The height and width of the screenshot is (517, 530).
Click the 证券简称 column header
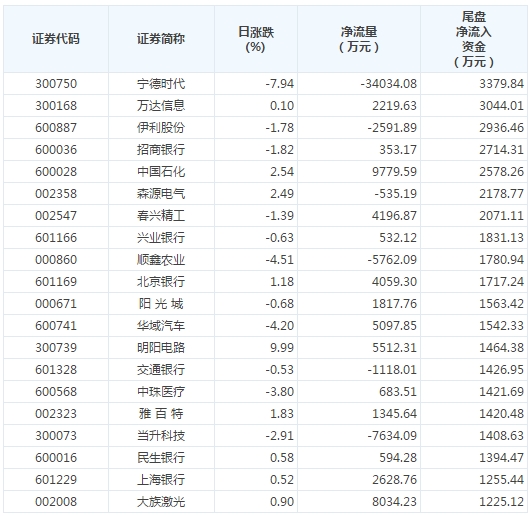pos(161,39)
